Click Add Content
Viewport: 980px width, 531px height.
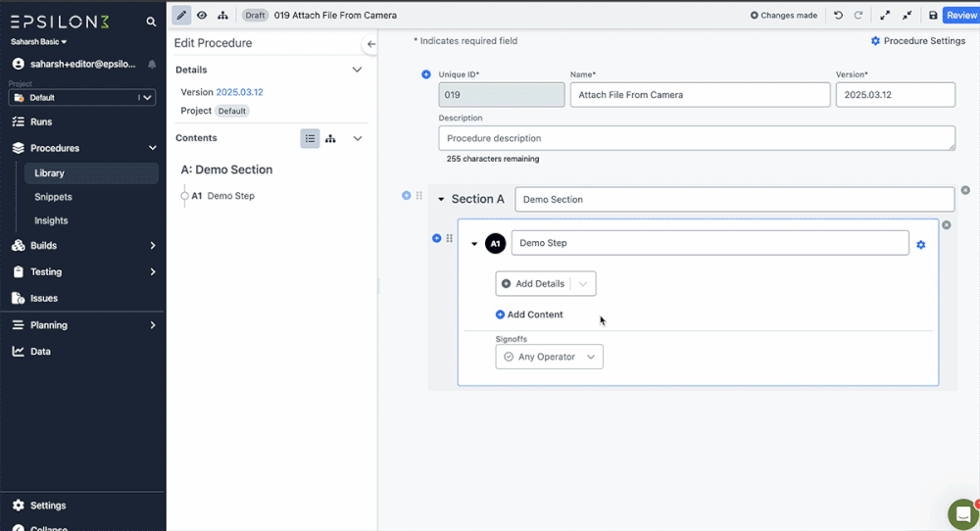(529, 314)
